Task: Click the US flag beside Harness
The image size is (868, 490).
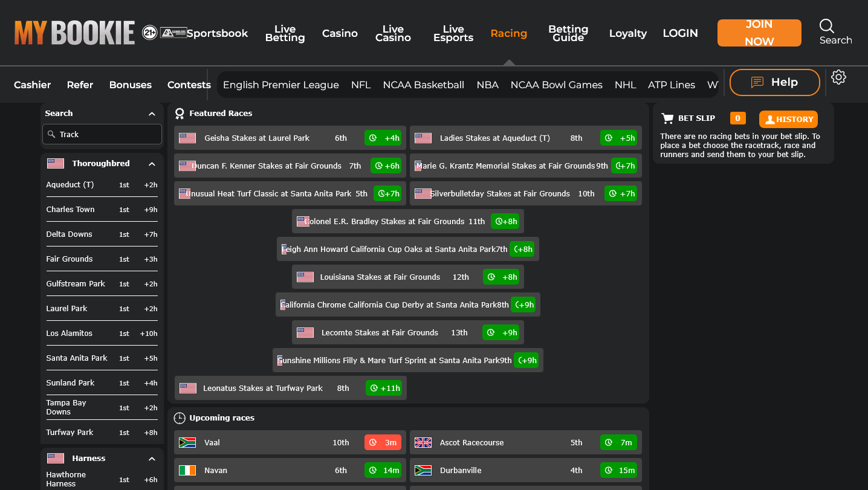Action: click(x=56, y=459)
